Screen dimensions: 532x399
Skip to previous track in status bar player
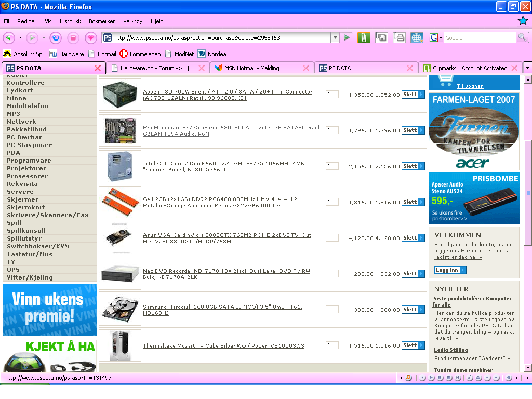(422, 378)
